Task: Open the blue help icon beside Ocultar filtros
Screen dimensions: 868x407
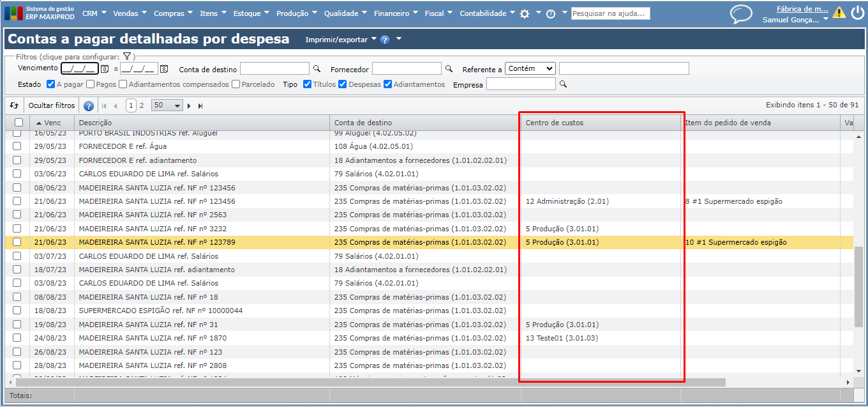Action: pyautogui.click(x=89, y=105)
